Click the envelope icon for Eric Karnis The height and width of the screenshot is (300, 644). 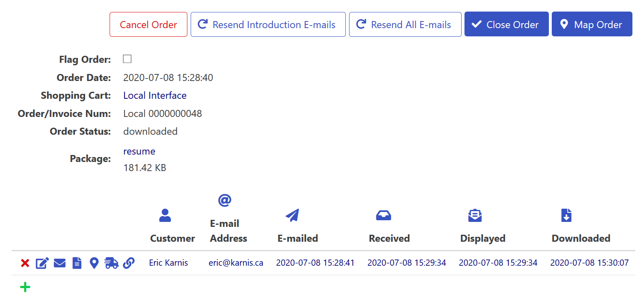pos(60,263)
